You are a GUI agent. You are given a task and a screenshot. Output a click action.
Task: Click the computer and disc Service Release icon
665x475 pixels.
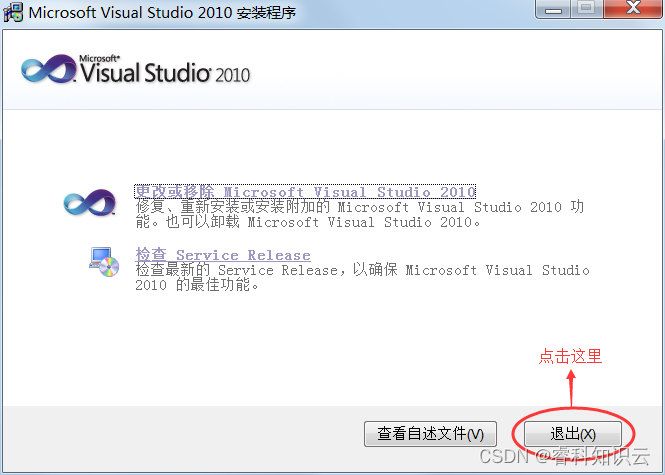pos(104,262)
